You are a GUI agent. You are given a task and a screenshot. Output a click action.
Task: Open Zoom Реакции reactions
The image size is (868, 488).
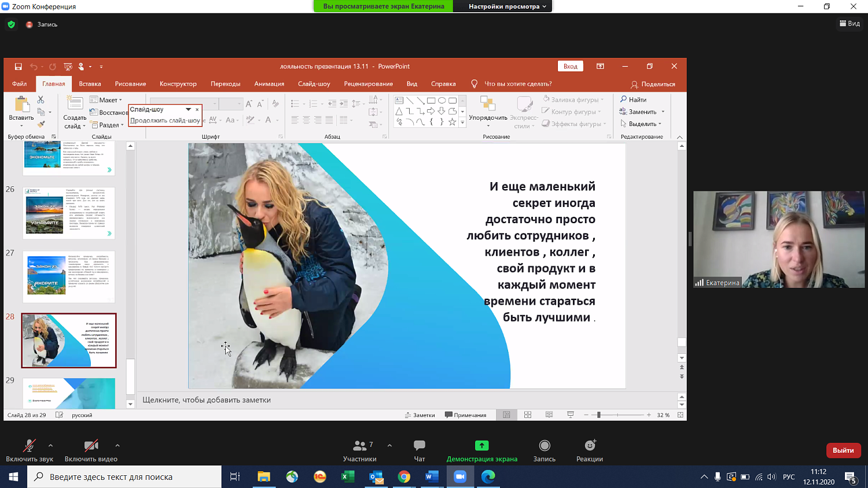point(590,451)
